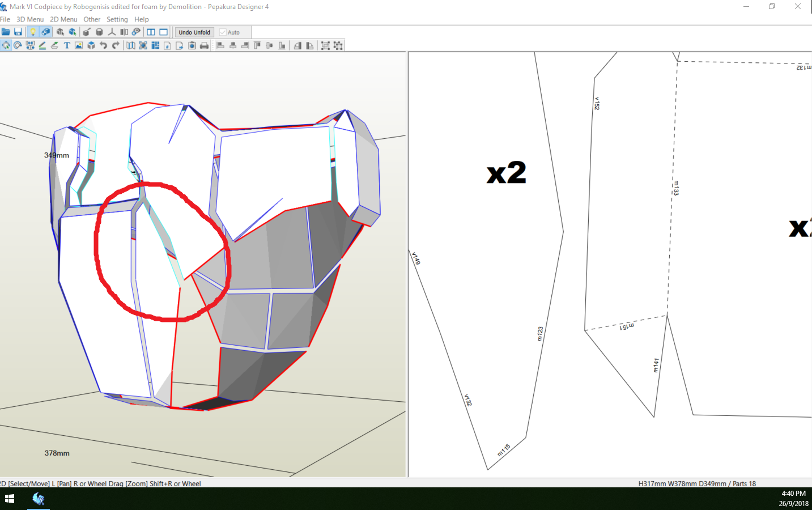This screenshot has width=812, height=510.
Task: Open the Windows Start menu
Action: click(x=10, y=499)
